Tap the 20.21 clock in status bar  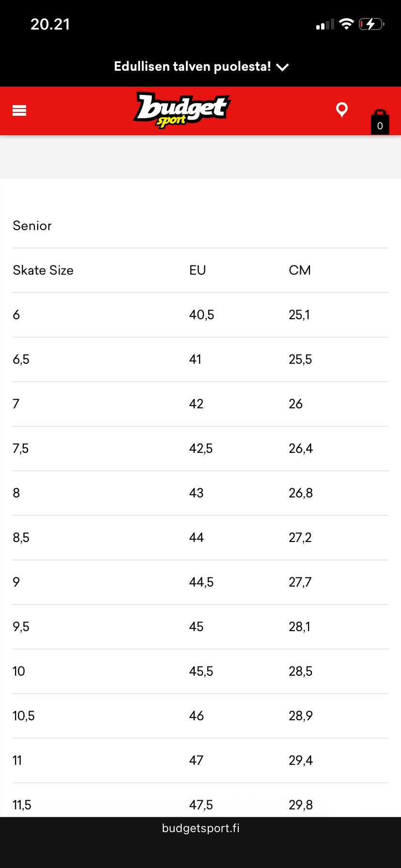click(x=50, y=24)
